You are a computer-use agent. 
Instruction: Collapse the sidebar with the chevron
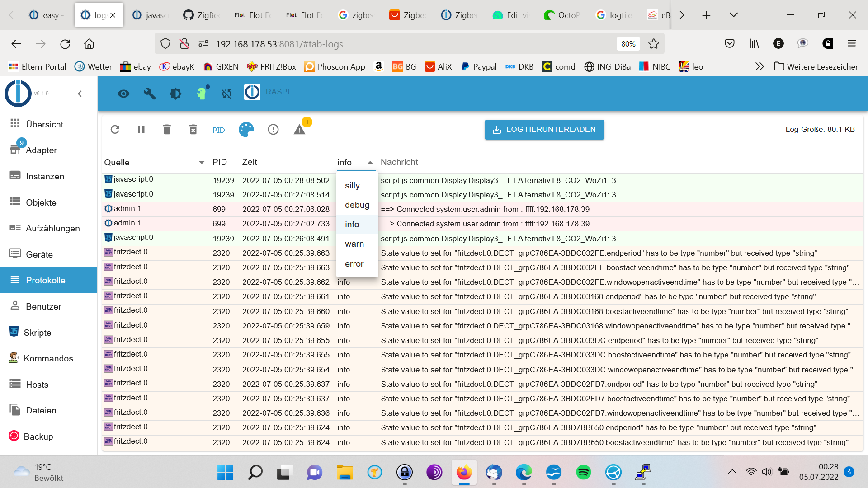80,94
